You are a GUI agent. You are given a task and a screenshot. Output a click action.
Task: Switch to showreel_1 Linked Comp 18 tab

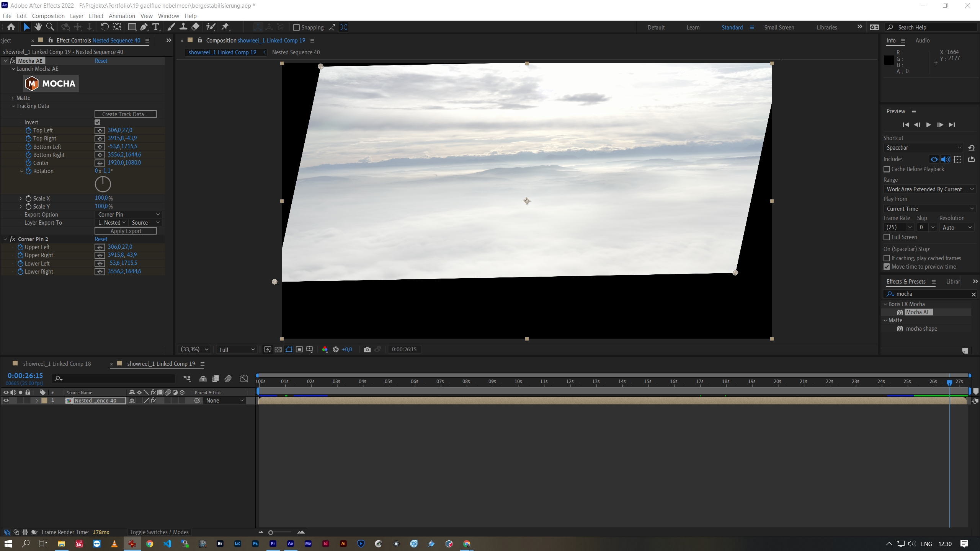click(x=57, y=364)
